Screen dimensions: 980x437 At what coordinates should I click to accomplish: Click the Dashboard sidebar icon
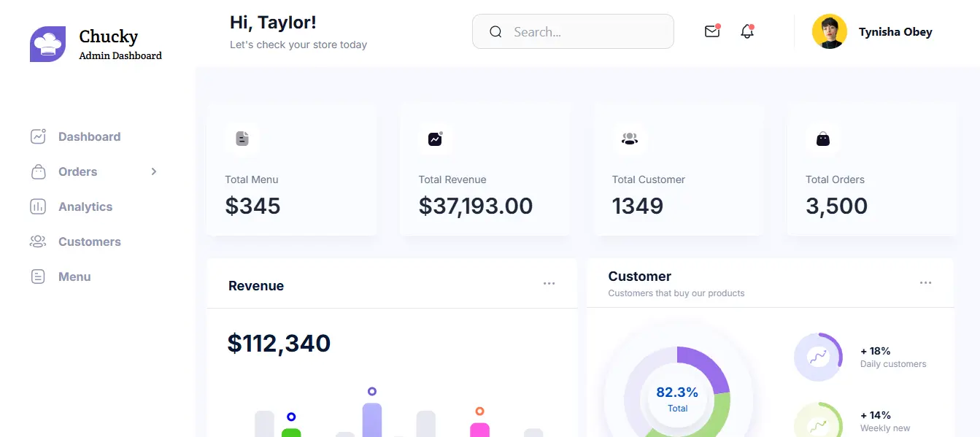coord(38,136)
